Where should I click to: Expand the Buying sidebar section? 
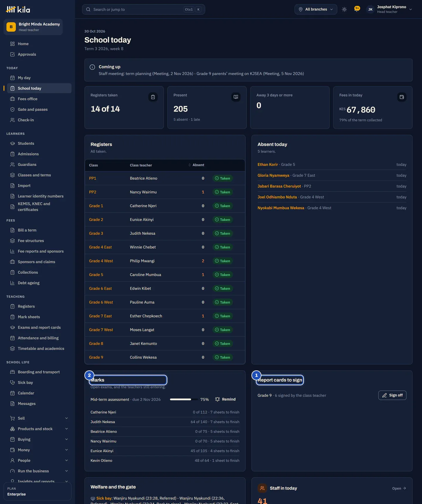(39, 439)
